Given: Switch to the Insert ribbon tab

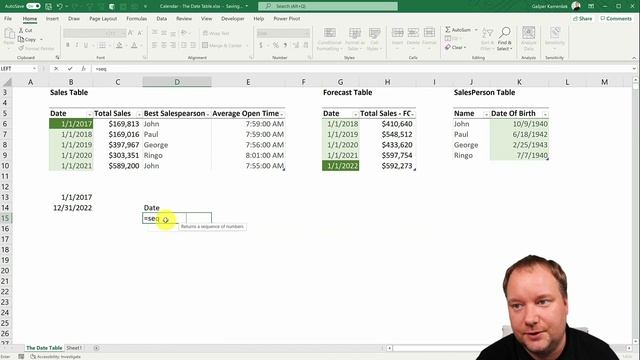Looking at the screenshot, I should click(x=52, y=18).
